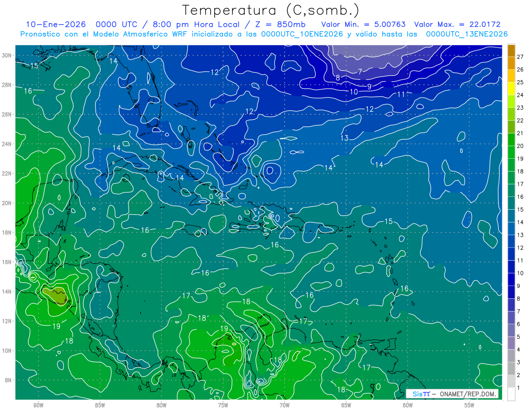Pick the teal swatch labeled 15 in colorbar
Image resolution: width=532 pixels, height=411 pixels.
click(x=512, y=203)
